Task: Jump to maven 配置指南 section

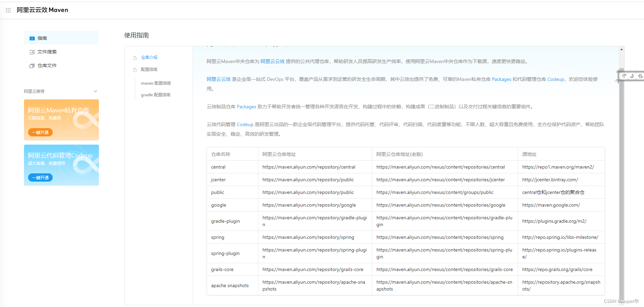Action: pyautogui.click(x=156, y=83)
